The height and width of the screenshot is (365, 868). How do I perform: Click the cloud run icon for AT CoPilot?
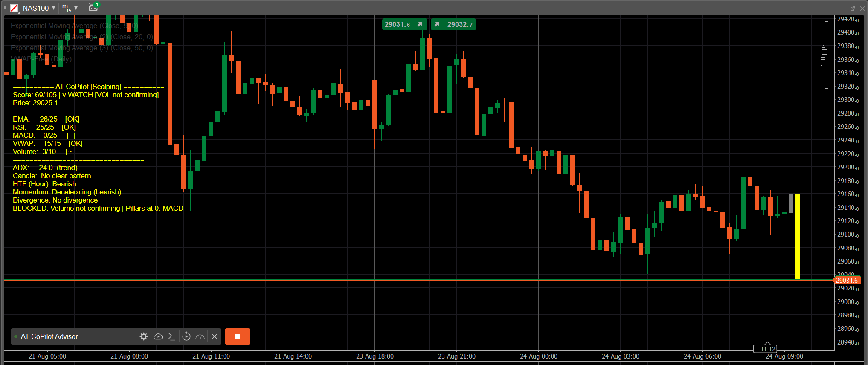tap(158, 336)
